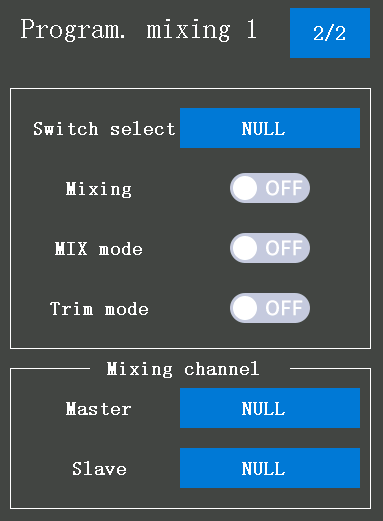Viewport: 383px width, 521px height.
Task: Choose the Master channel NULL selector
Action: coord(270,408)
